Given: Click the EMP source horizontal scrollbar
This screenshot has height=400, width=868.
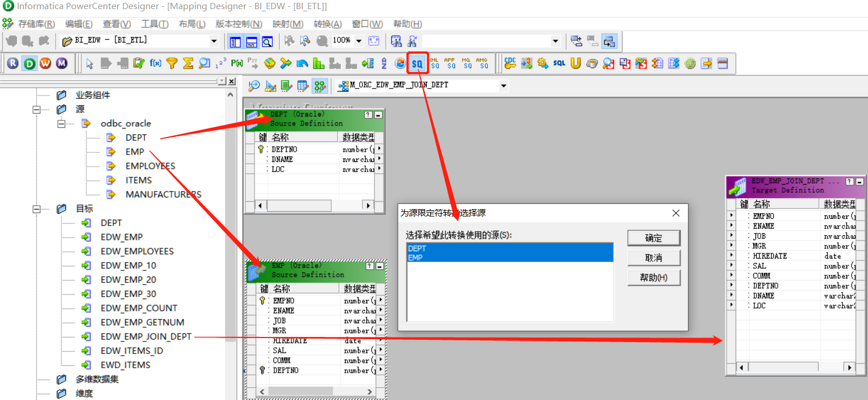Looking at the screenshot, I should click(x=316, y=391).
